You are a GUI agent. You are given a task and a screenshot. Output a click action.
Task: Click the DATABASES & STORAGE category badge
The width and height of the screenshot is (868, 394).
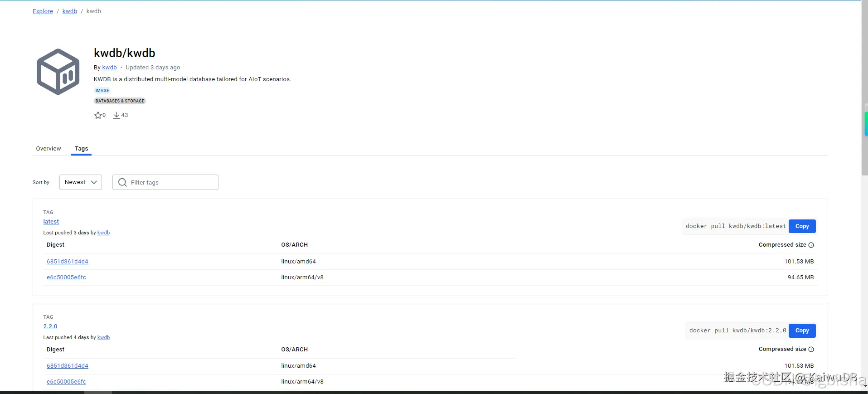120,101
